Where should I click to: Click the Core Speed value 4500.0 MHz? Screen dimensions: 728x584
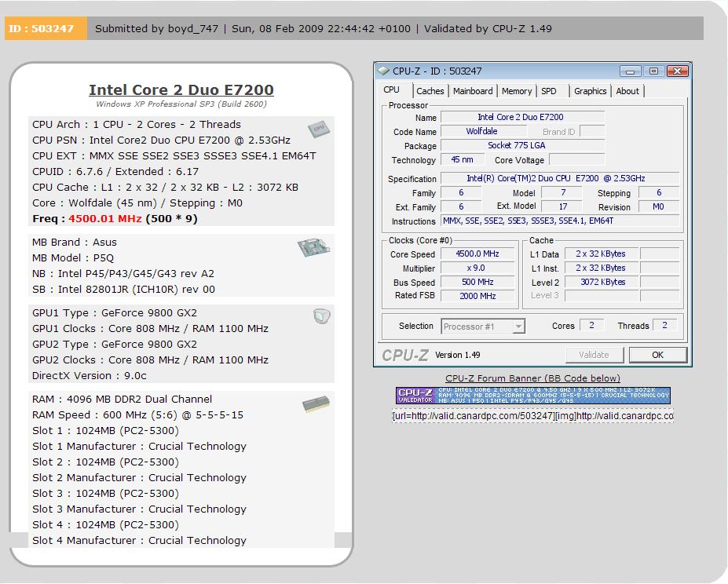coord(477,254)
